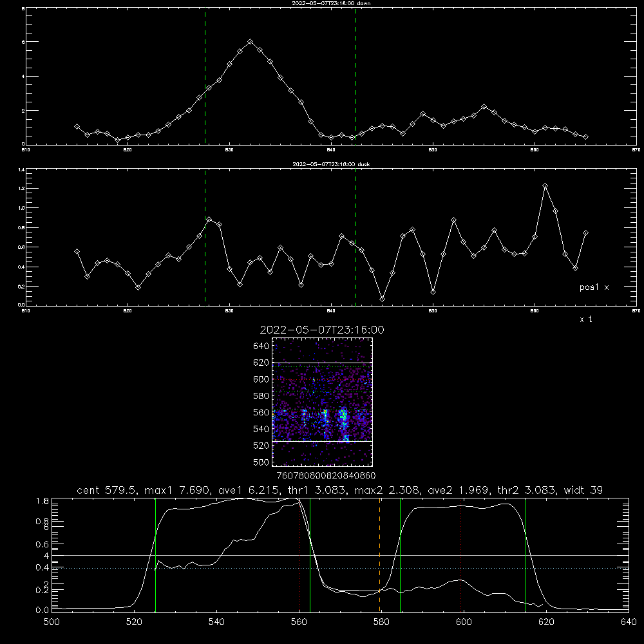The height and width of the screenshot is (644, 644).
Task: Select the 'max2 2.308' statistic text
Action: [x=386, y=490]
